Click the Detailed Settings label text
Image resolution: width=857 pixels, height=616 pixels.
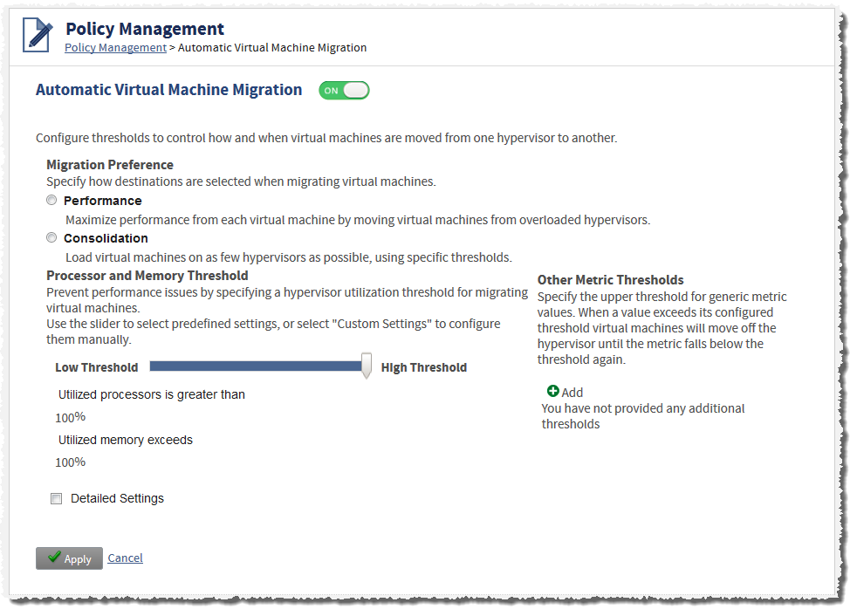point(117,498)
